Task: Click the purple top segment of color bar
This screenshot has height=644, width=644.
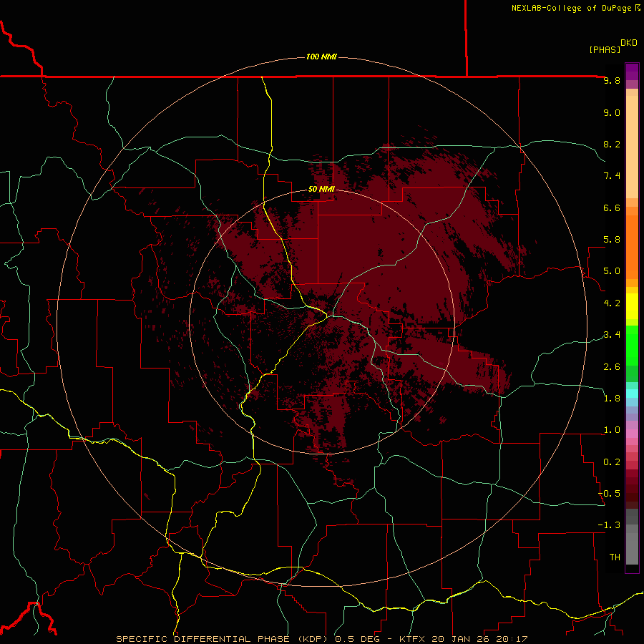Action: click(632, 72)
